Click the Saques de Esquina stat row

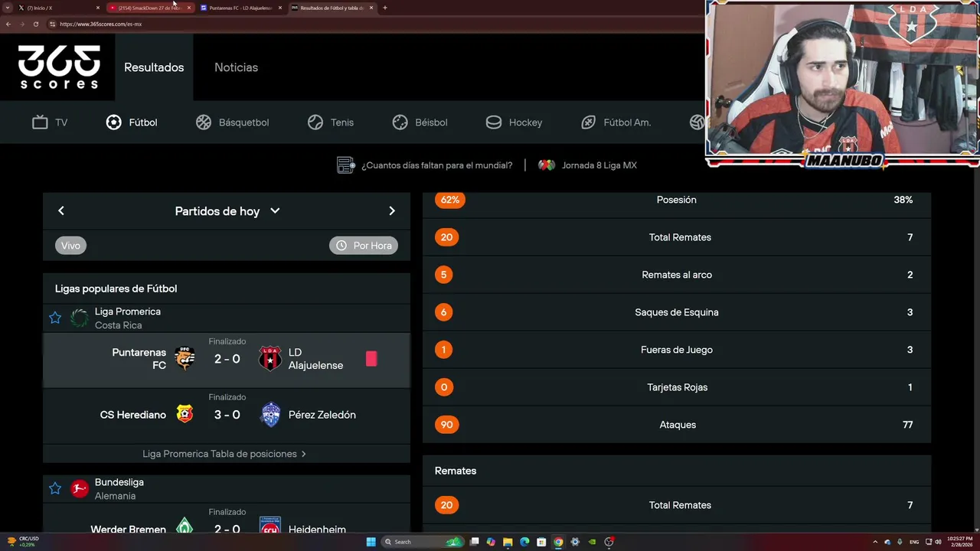click(x=677, y=312)
